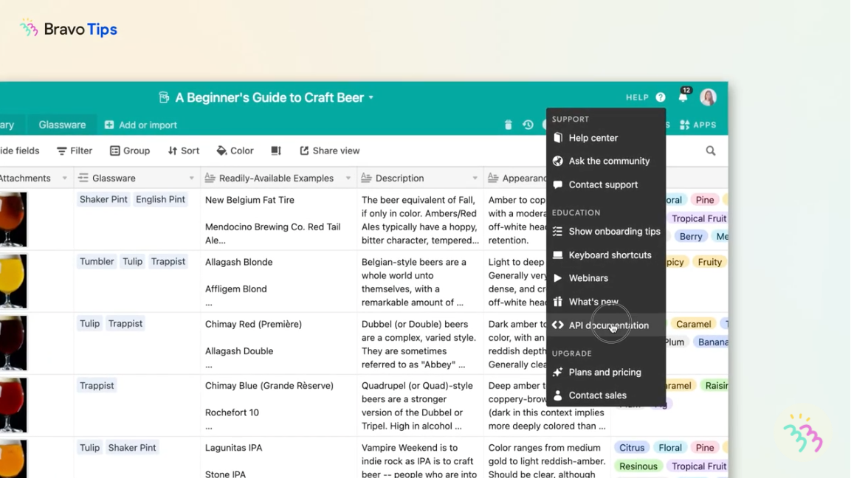Expand the base title dropdown arrow
This screenshot has height=484, width=868.
[x=371, y=98]
